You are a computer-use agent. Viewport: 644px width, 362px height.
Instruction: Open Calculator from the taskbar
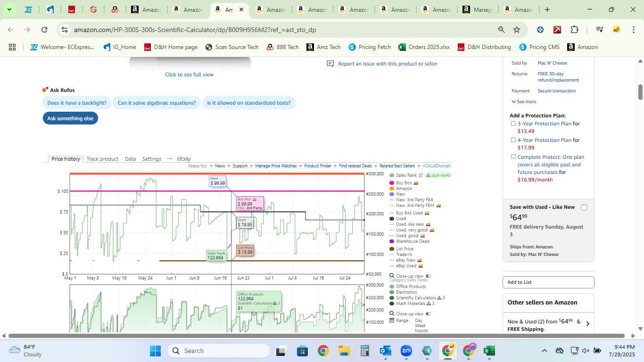click(x=364, y=351)
